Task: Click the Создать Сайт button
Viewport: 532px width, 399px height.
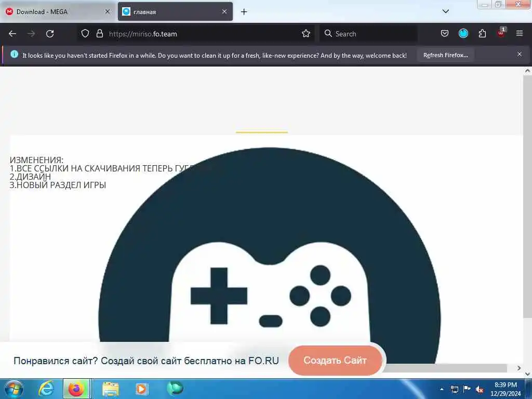Action: pyautogui.click(x=335, y=361)
